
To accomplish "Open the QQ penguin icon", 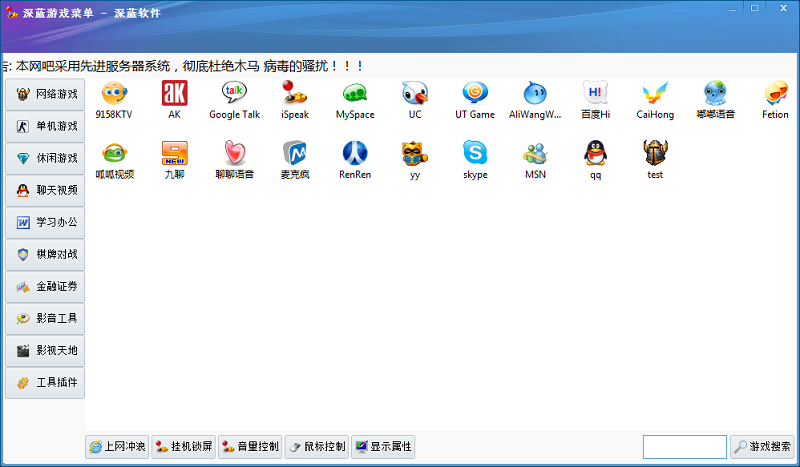I will (x=595, y=154).
